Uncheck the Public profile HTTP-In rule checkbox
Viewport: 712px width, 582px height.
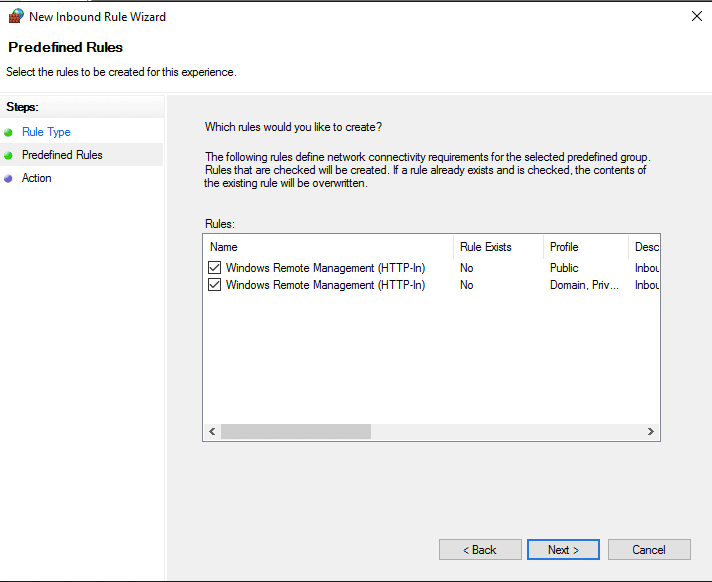[x=215, y=268]
